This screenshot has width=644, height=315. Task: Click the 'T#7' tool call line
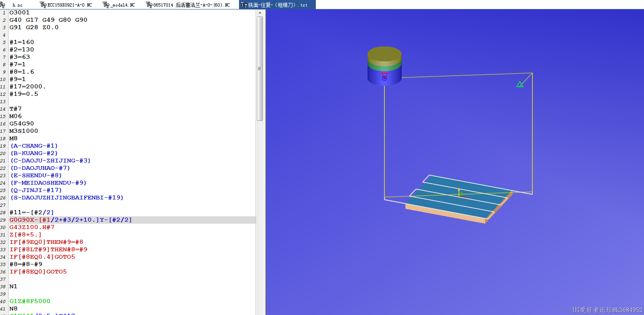[x=16, y=109]
